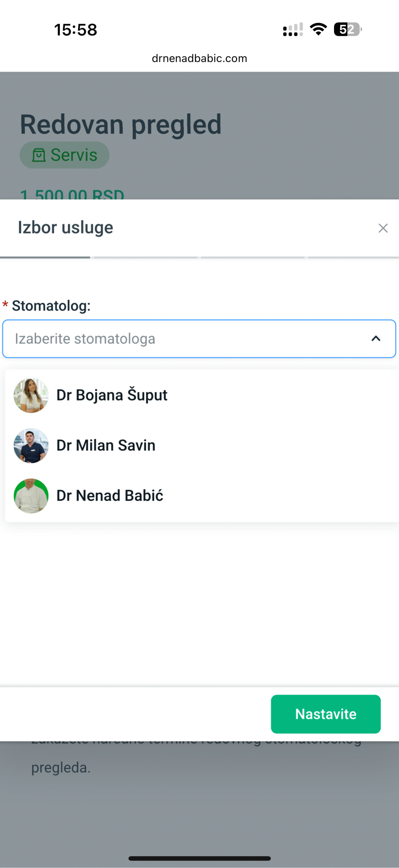This screenshot has width=399, height=868.
Task: Click the first progress step segment
Action: pyautogui.click(x=45, y=258)
